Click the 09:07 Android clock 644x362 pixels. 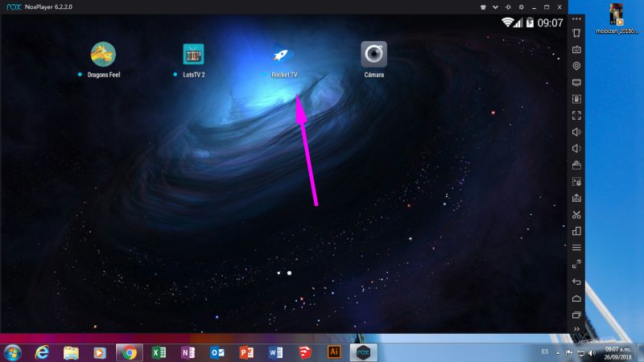[x=550, y=23]
